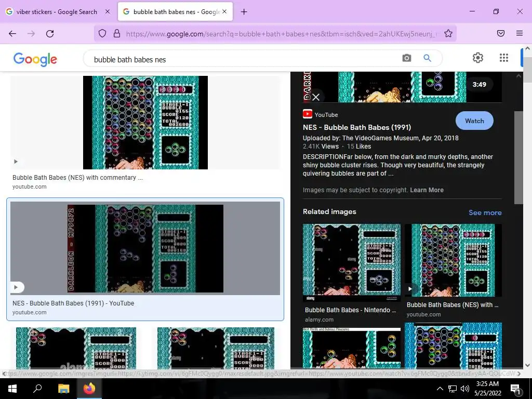
Task: Reload the current page
Action: tap(50, 33)
